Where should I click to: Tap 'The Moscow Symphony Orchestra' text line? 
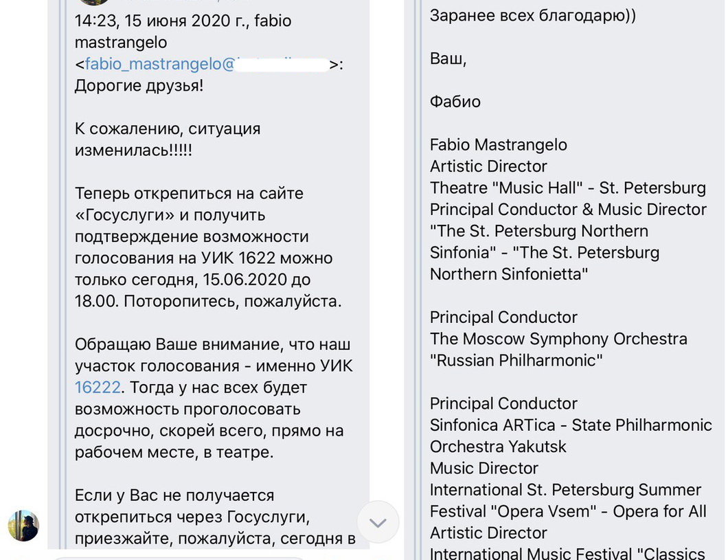(x=558, y=339)
